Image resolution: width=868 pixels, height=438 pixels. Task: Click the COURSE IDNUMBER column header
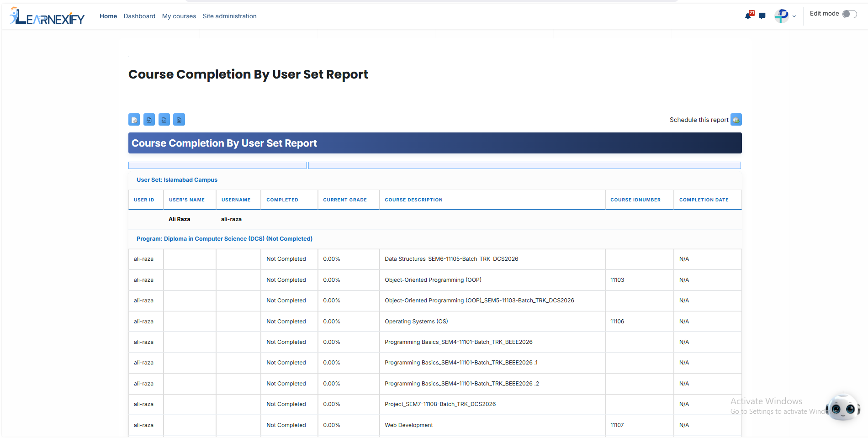[x=635, y=200]
